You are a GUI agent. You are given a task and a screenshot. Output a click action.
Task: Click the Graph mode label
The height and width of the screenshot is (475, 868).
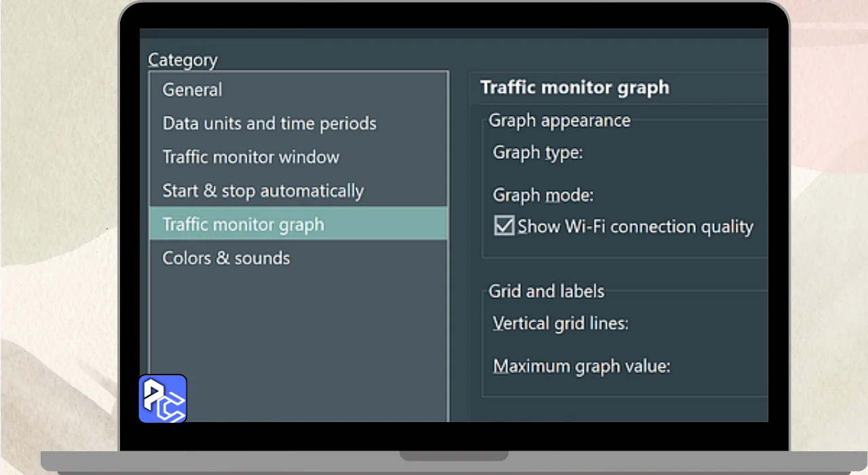543,195
